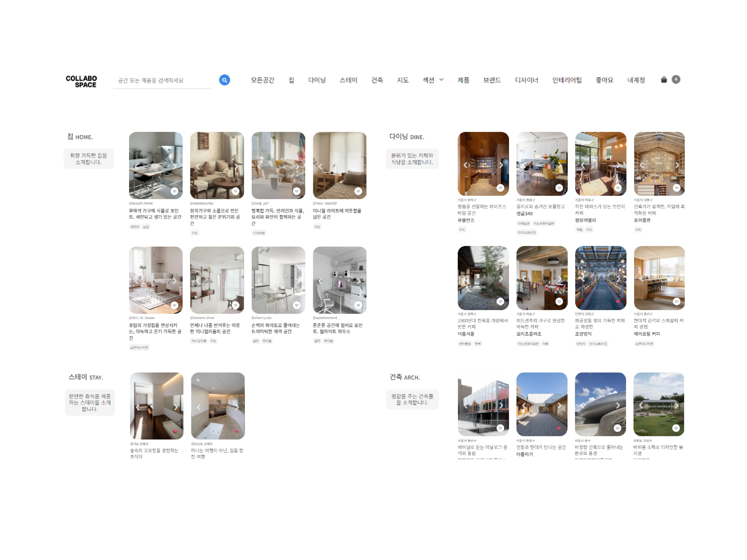
Task: Open the 쌤모어델리 brunch cafe thumbnail
Action: (601, 164)
